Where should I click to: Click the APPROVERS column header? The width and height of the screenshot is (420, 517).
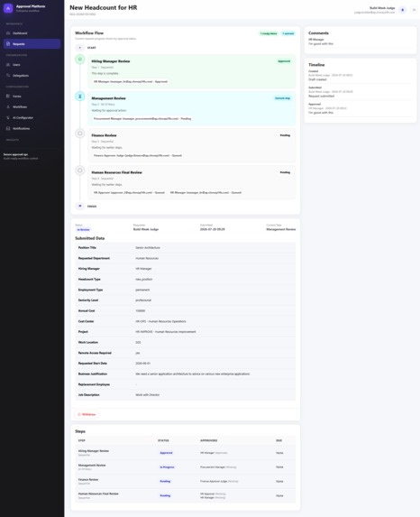pyautogui.click(x=209, y=440)
